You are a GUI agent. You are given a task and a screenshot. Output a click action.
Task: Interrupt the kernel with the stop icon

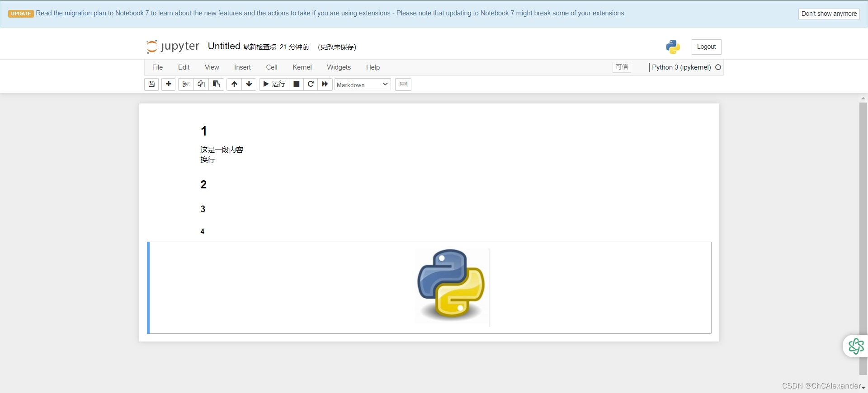(x=297, y=84)
